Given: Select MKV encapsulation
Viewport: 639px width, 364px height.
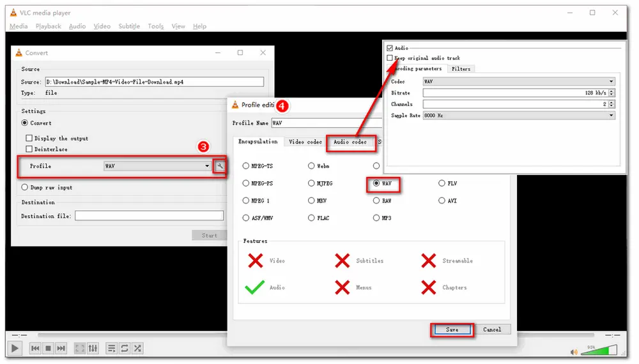Looking at the screenshot, I should pyautogui.click(x=311, y=201).
